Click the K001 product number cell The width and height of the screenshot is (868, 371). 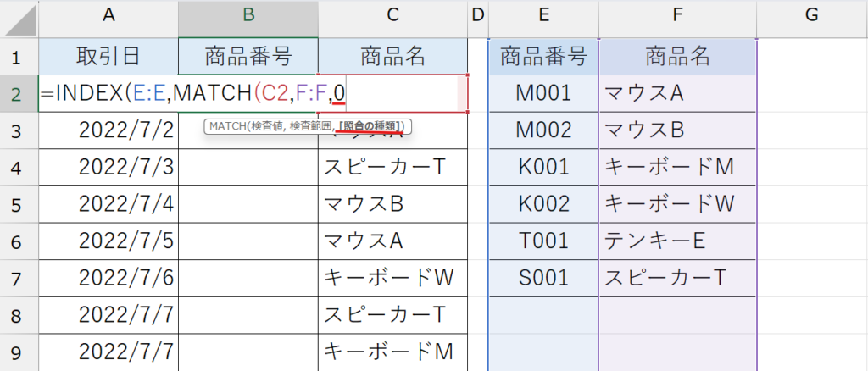543,168
